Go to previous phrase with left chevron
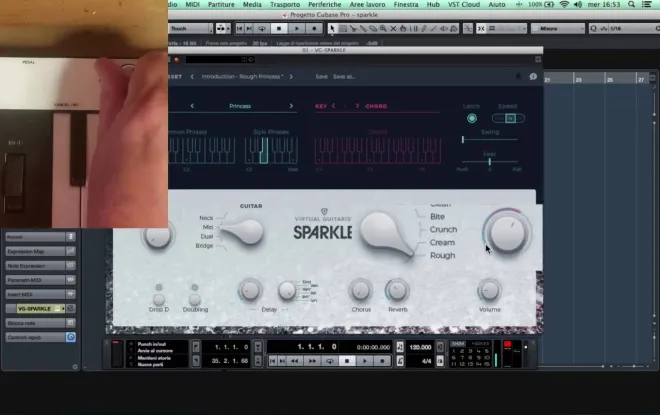This screenshot has width=660, height=415. (192, 105)
